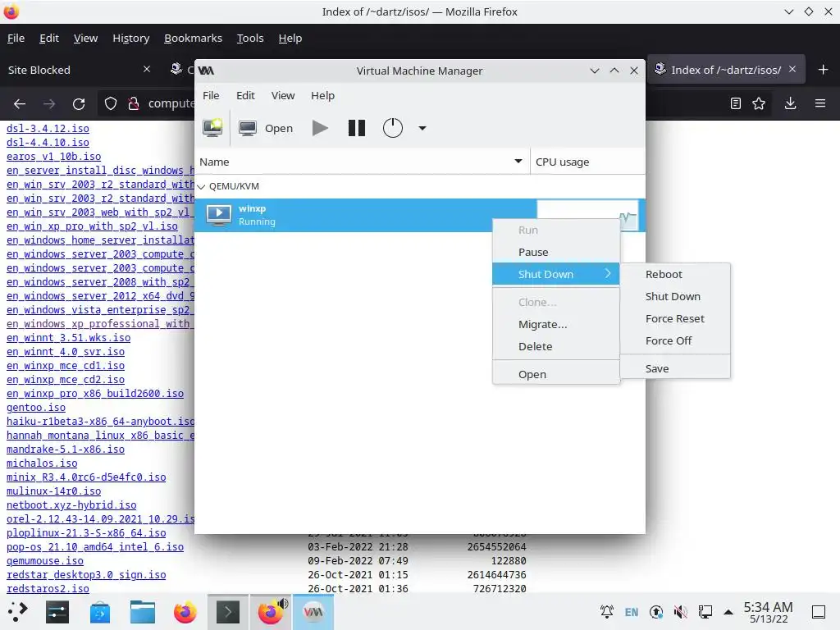Open Firefox Tools menu
This screenshot has height=630, width=840.
pos(250,38)
